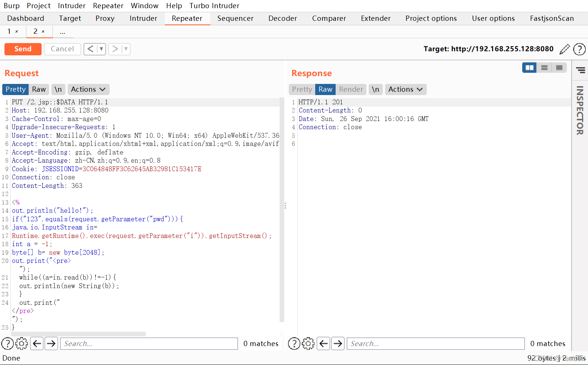
Task: Open the Repeater menu in menu bar
Action: tap(108, 6)
